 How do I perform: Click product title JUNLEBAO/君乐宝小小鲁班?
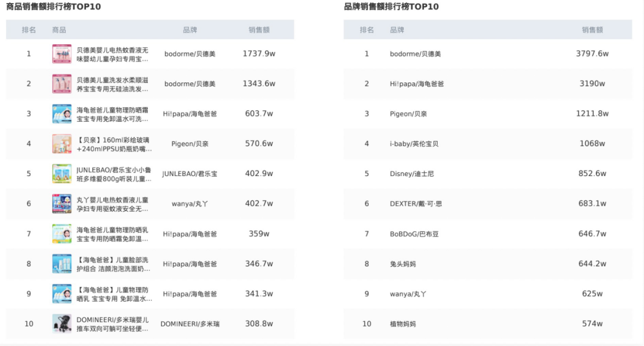click(x=112, y=174)
